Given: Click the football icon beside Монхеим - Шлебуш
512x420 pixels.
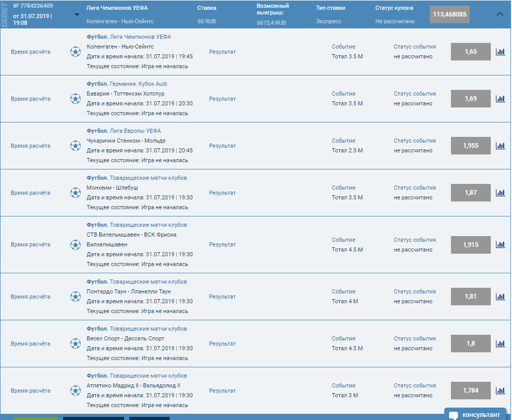Looking at the screenshot, I should [x=76, y=193].
